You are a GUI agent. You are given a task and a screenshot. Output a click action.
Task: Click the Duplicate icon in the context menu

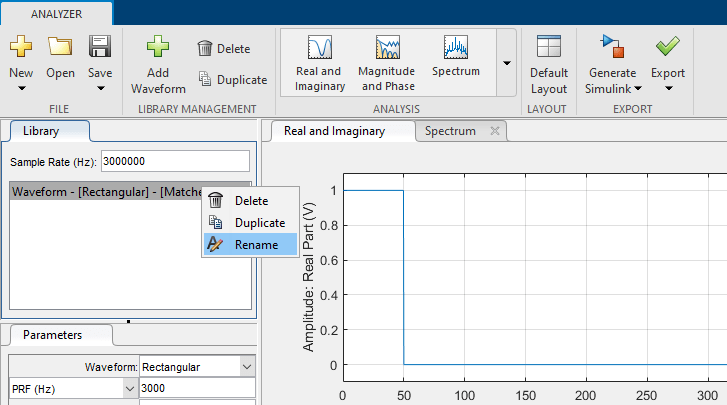pos(215,222)
